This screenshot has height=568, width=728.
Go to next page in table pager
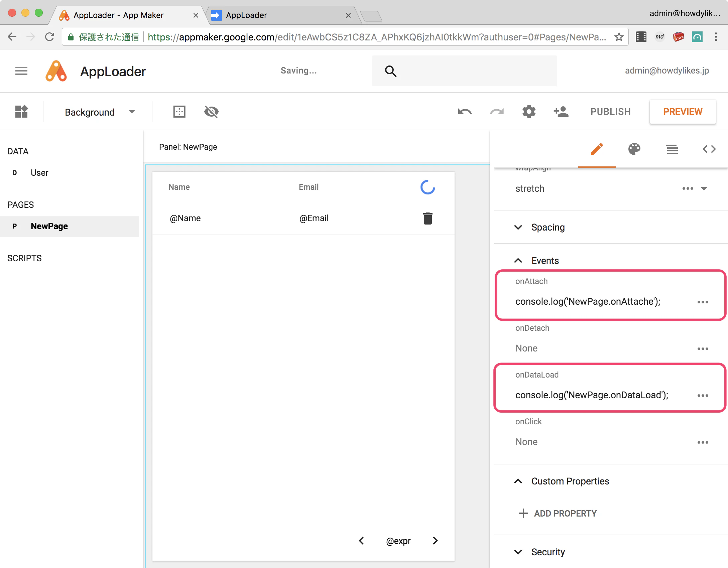click(x=435, y=541)
